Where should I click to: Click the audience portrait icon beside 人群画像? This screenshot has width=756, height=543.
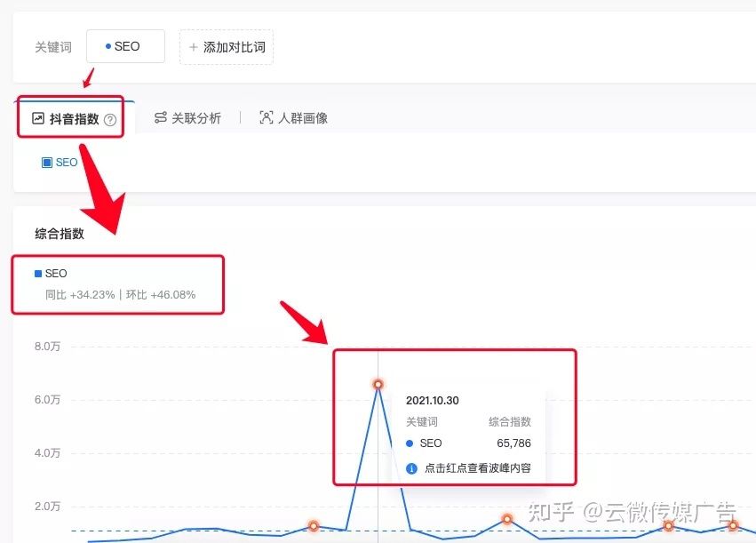[265, 116]
